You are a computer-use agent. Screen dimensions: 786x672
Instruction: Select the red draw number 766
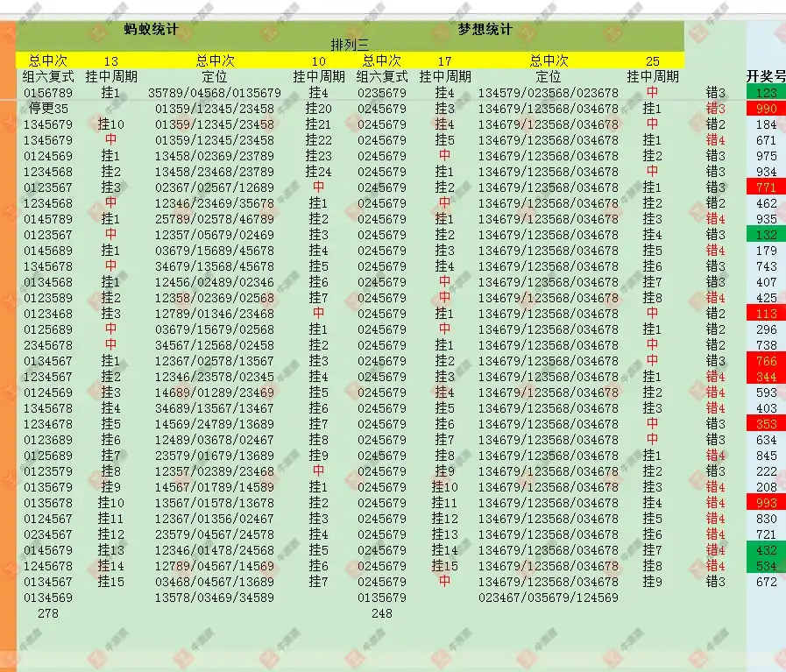pyautogui.click(x=766, y=361)
